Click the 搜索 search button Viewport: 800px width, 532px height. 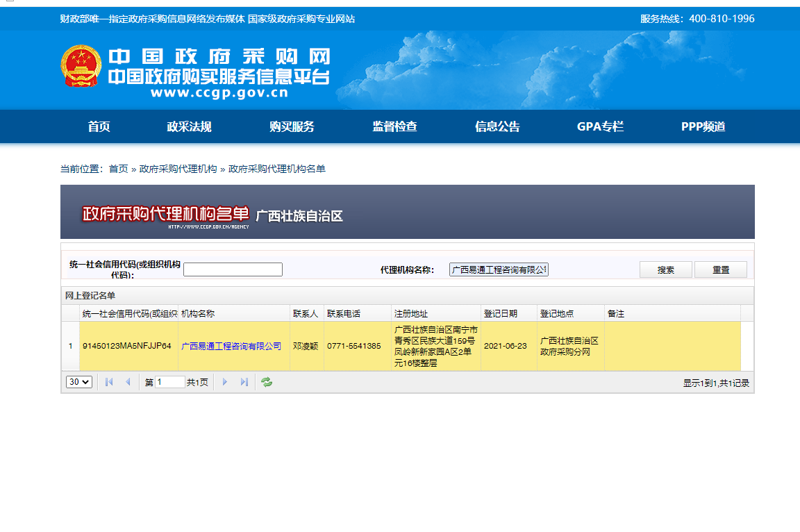(665, 269)
